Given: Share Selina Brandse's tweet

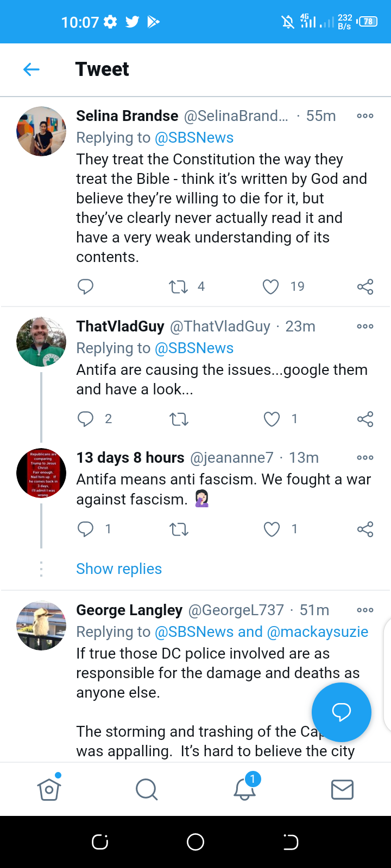Looking at the screenshot, I should [x=365, y=286].
